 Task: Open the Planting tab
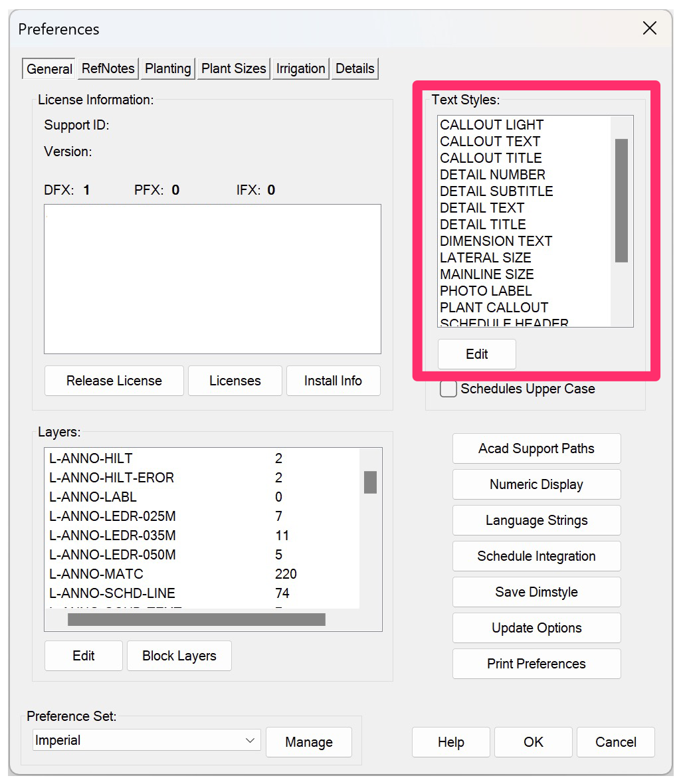(x=167, y=68)
